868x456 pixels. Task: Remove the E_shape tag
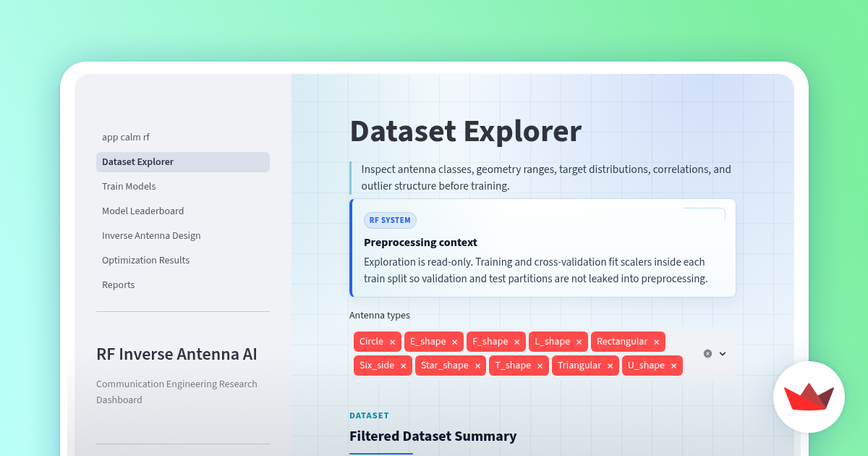coord(454,342)
